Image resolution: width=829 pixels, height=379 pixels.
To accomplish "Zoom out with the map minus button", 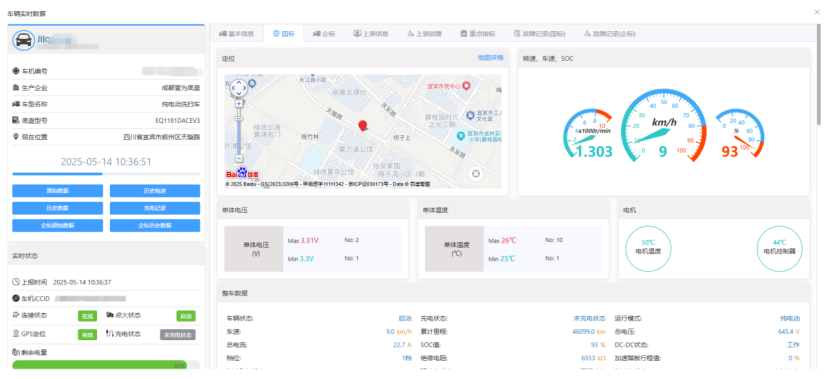I will coord(238,158).
